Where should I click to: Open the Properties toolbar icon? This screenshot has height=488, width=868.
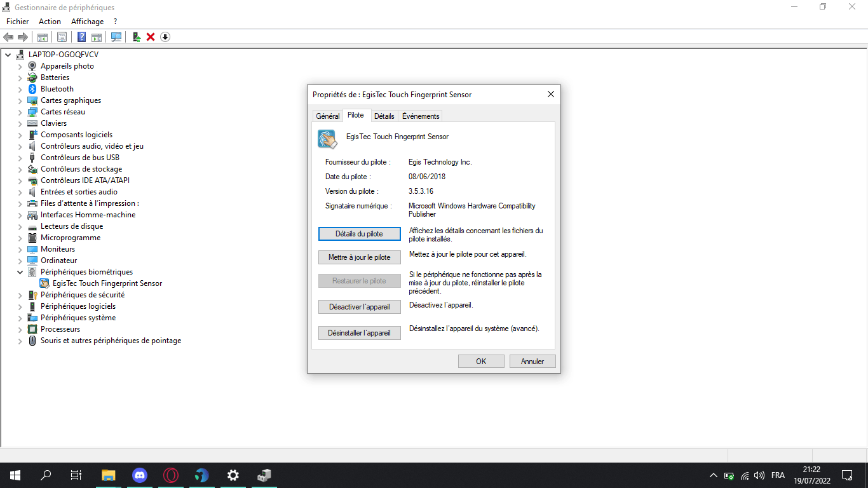[x=62, y=37]
